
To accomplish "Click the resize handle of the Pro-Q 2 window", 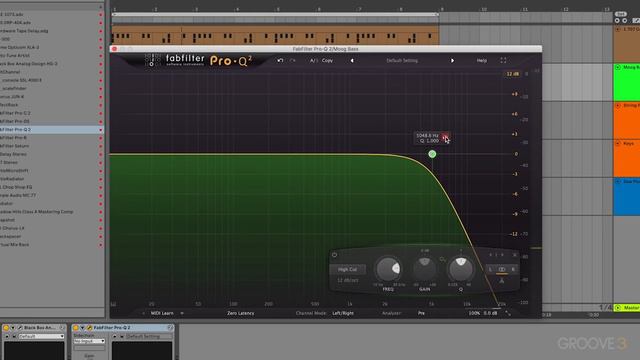I will pyautogui.click(x=508, y=313).
